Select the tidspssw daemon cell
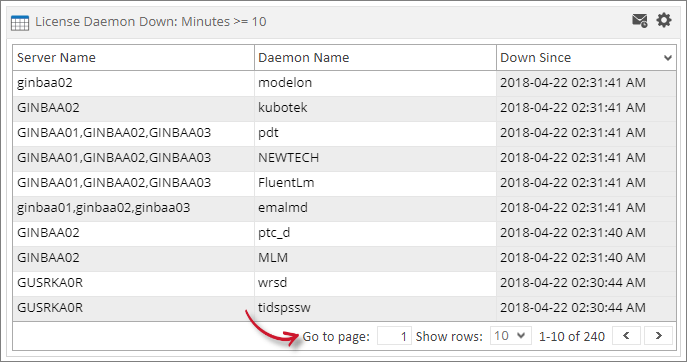The image size is (687, 362). point(375,308)
